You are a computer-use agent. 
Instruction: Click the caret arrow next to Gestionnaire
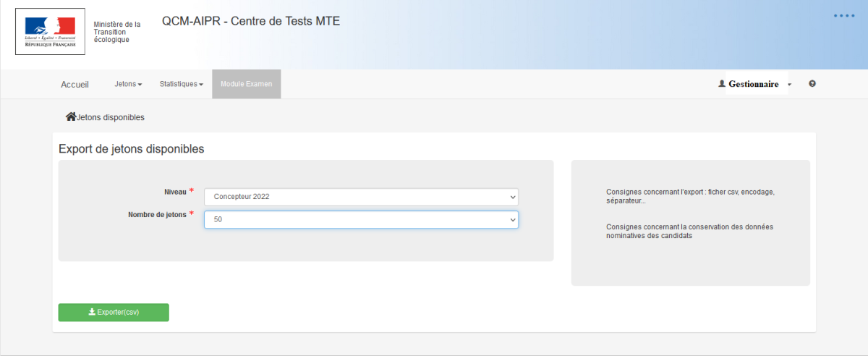tap(789, 85)
